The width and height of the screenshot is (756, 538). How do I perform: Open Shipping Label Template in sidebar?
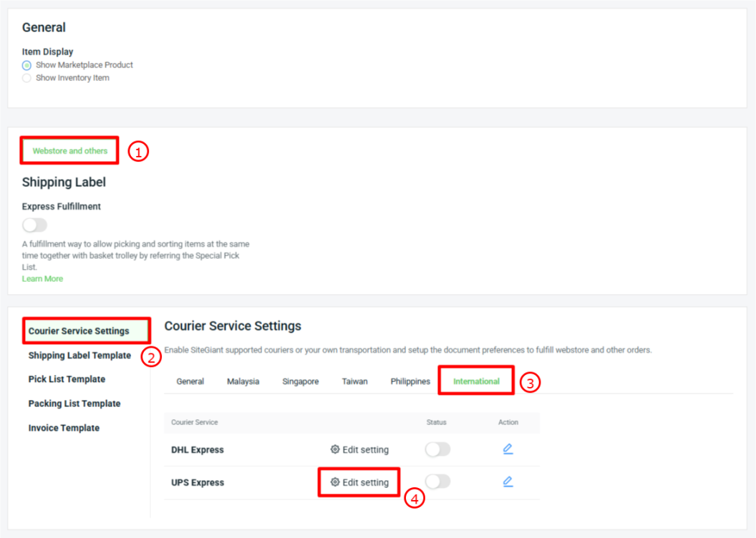coord(79,356)
